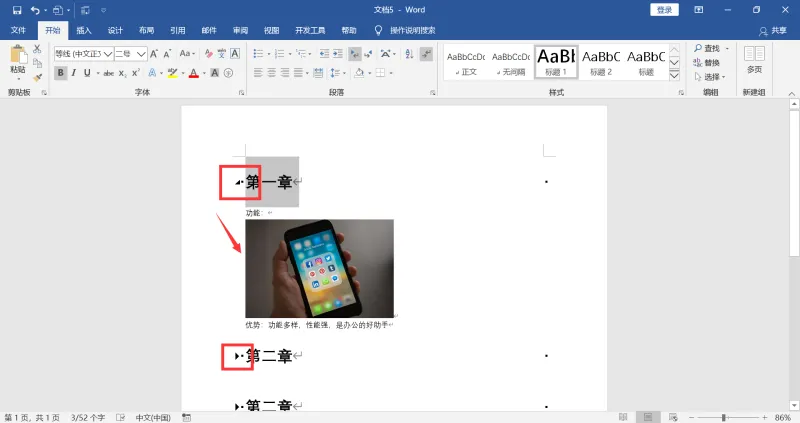Switch to the 引用 tab
Image resolution: width=800 pixels, height=423 pixels.
[x=178, y=31]
